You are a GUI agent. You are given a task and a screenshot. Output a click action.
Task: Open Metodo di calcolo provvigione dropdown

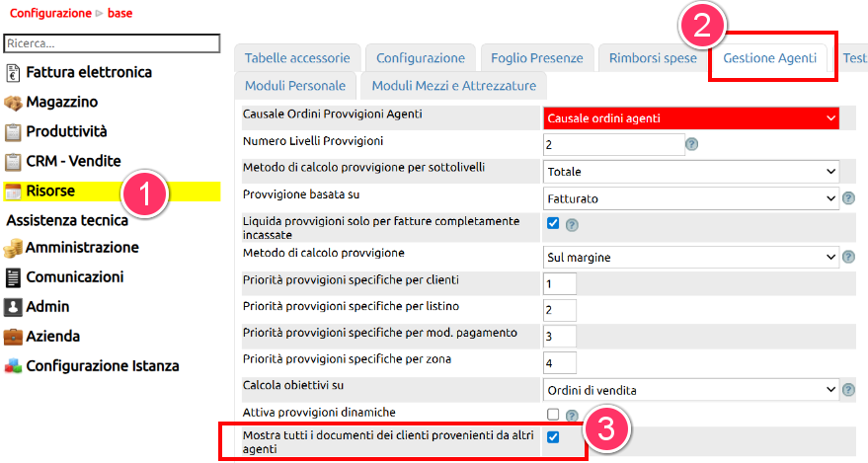coord(691,257)
